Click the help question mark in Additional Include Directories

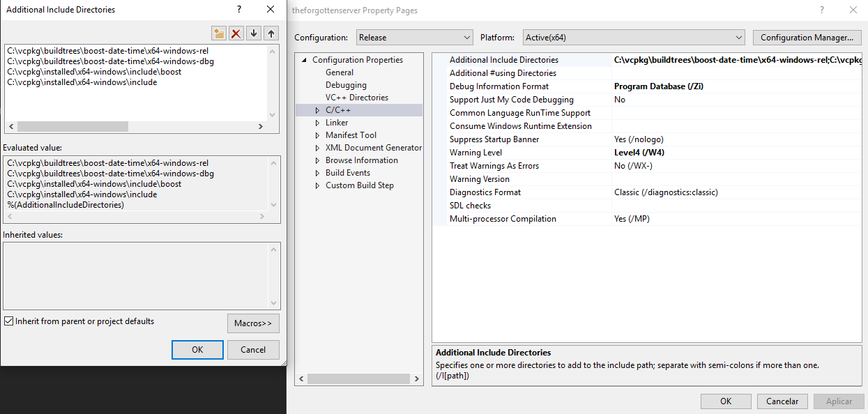[239, 10]
